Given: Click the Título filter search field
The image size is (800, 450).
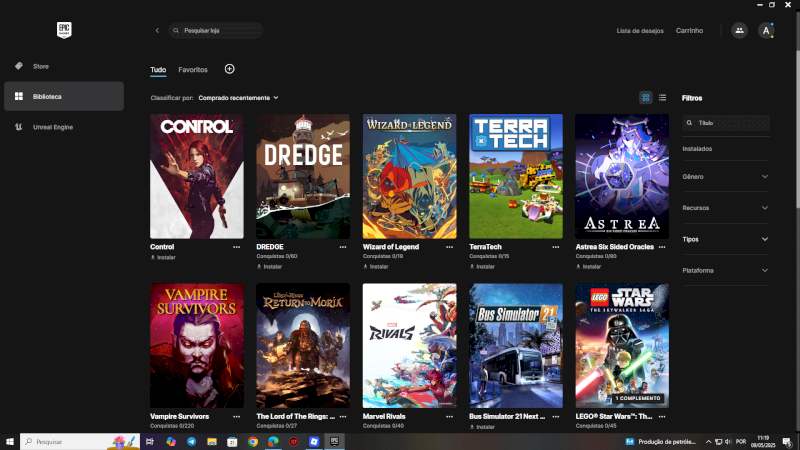Looking at the screenshot, I should pyautogui.click(x=730, y=123).
